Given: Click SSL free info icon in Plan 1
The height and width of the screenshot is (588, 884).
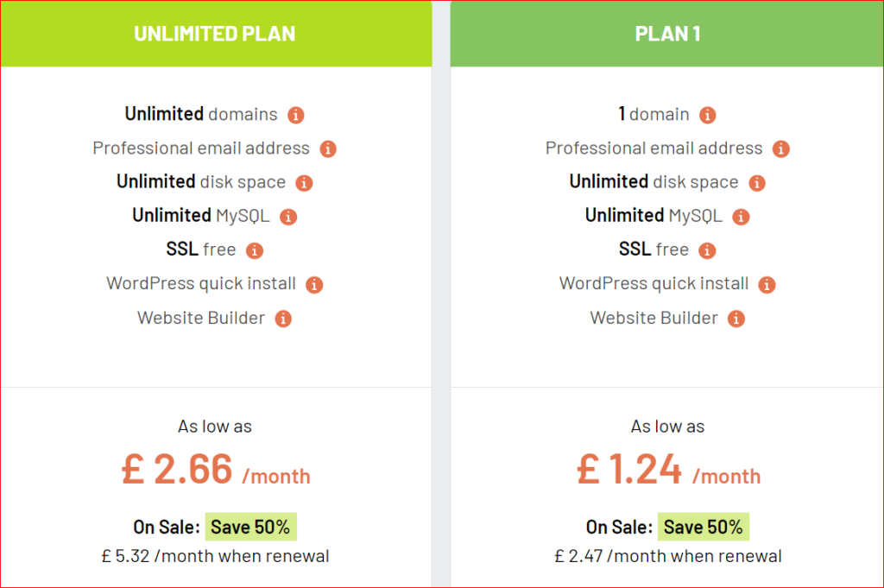Looking at the screenshot, I should click(x=707, y=250).
